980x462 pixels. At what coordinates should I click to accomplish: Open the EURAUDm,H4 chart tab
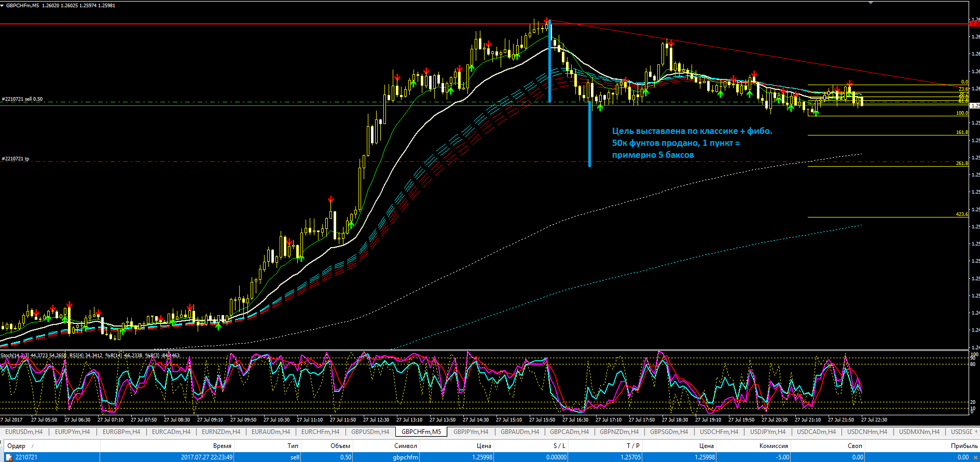[271, 432]
